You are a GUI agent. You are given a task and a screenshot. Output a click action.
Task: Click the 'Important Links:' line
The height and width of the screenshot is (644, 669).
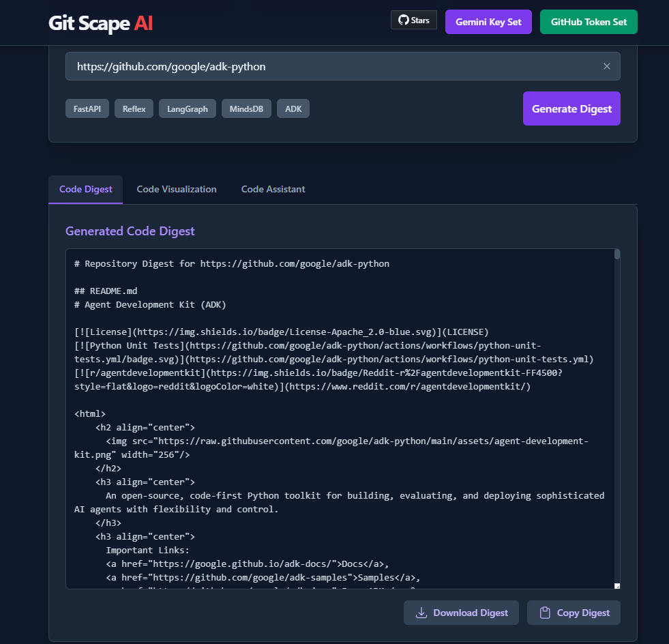coord(147,550)
